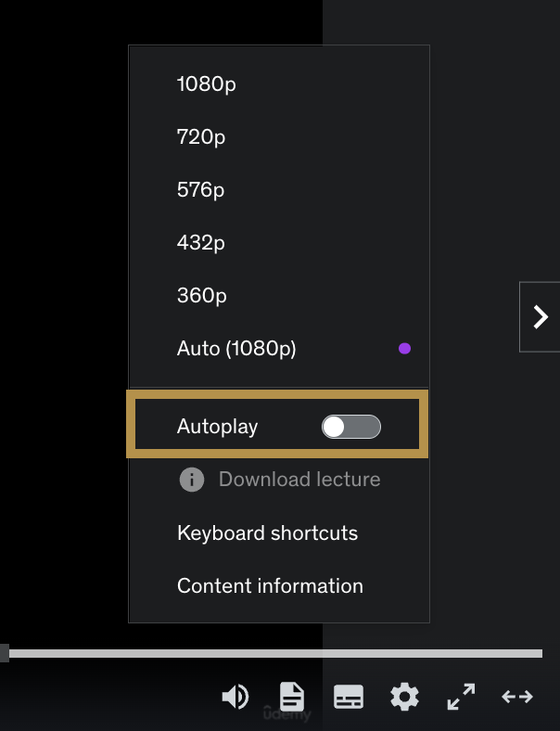Switch video quality to 720p

[x=201, y=137]
